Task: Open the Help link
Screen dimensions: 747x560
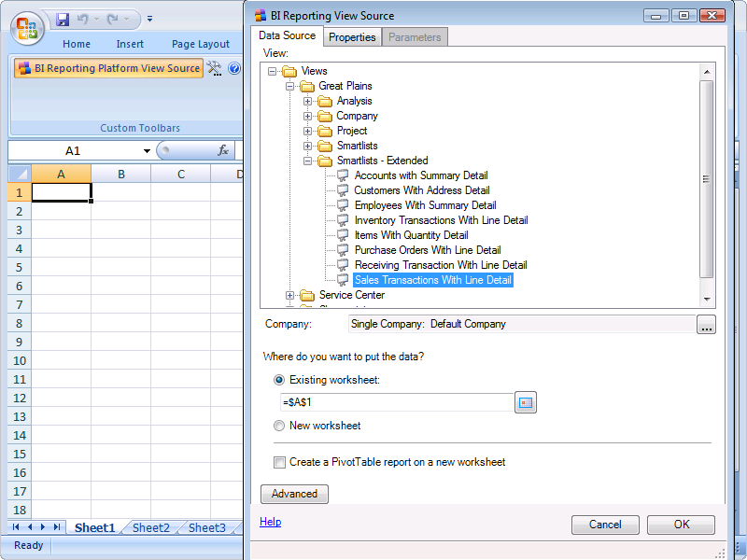Action: (x=270, y=522)
